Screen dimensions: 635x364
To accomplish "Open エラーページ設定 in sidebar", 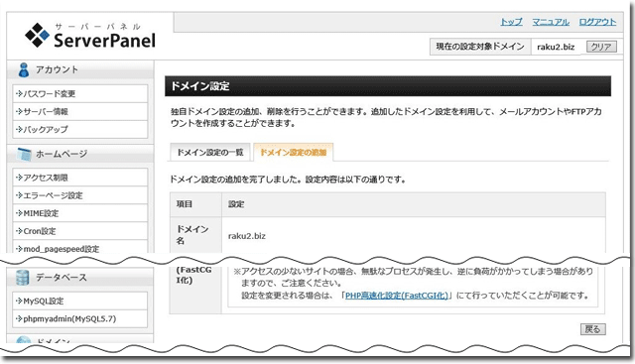I will point(79,195).
